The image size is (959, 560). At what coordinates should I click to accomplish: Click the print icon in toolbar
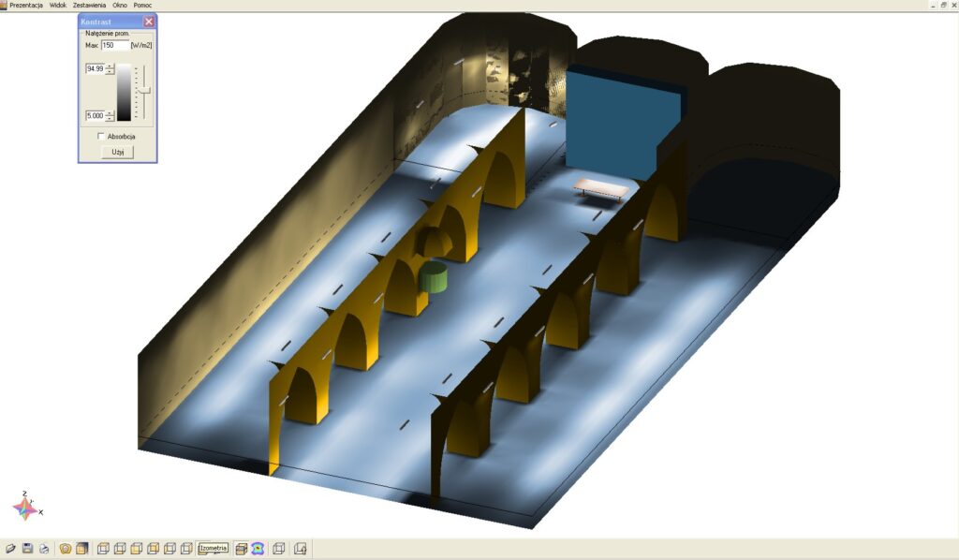pyautogui.click(x=44, y=549)
